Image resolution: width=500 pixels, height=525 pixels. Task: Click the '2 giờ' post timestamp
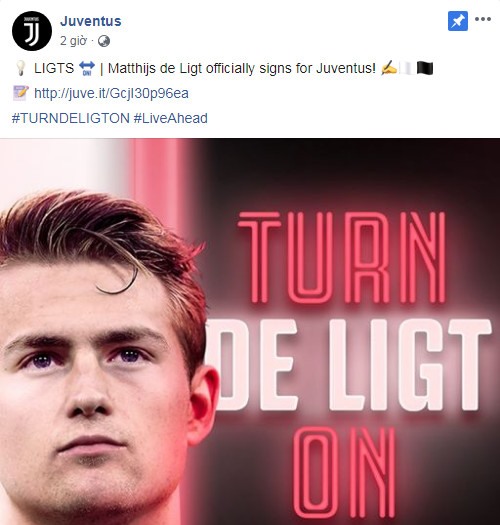[73, 41]
